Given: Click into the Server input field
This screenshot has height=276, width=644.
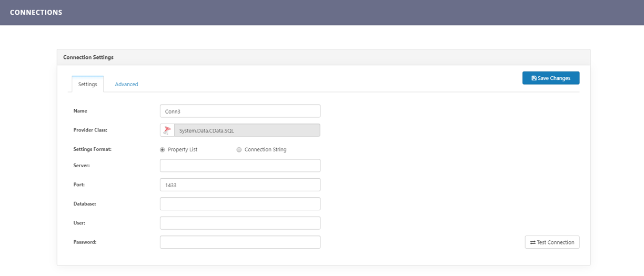Looking at the screenshot, I should coord(240,166).
